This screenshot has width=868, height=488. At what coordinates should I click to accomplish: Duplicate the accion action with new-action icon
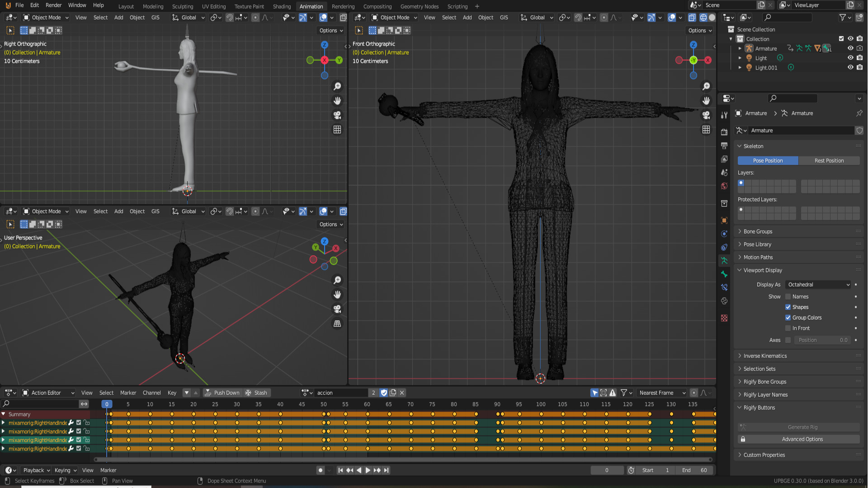point(393,393)
